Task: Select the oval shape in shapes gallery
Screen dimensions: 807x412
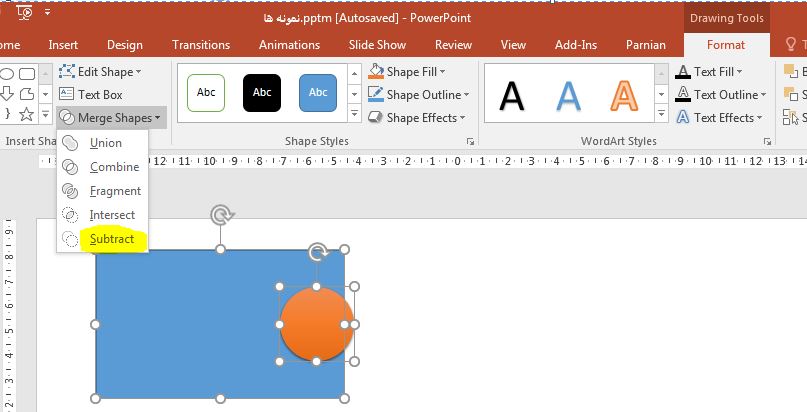Action: click(x=6, y=74)
